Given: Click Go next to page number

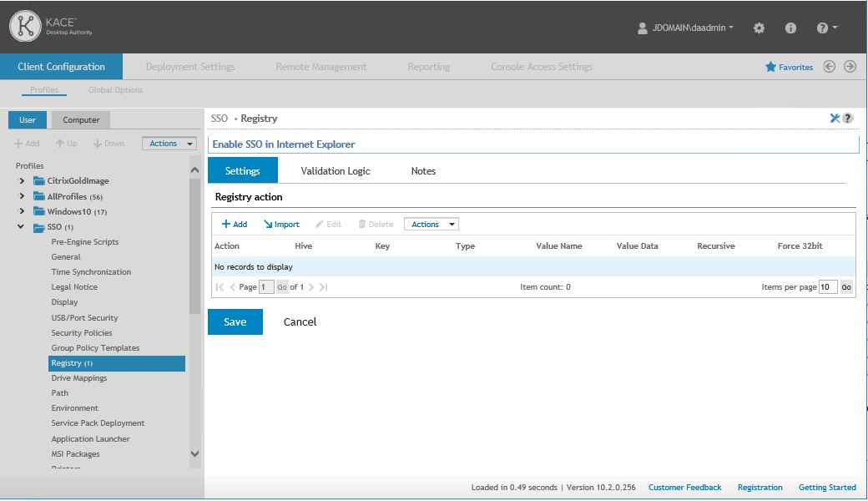Looking at the screenshot, I should pyautogui.click(x=282, y=286).
